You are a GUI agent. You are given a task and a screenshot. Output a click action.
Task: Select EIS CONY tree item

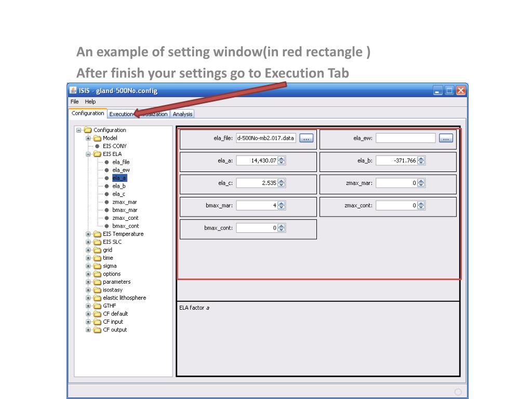click(115, 146)
